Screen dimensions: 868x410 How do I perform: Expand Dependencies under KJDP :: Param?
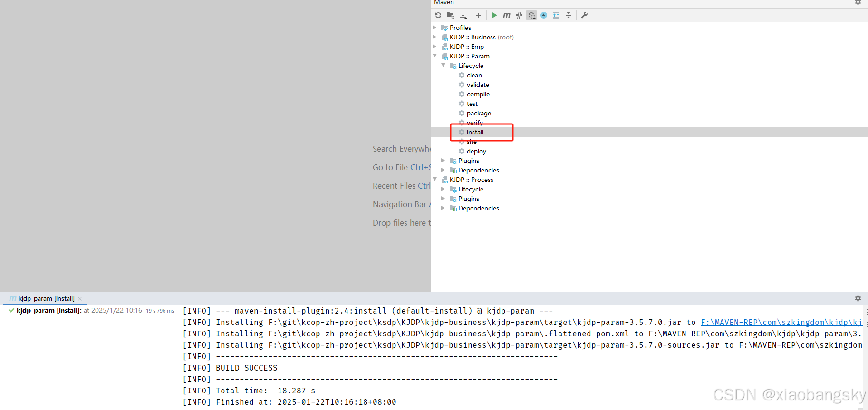(x=443, y=170)
